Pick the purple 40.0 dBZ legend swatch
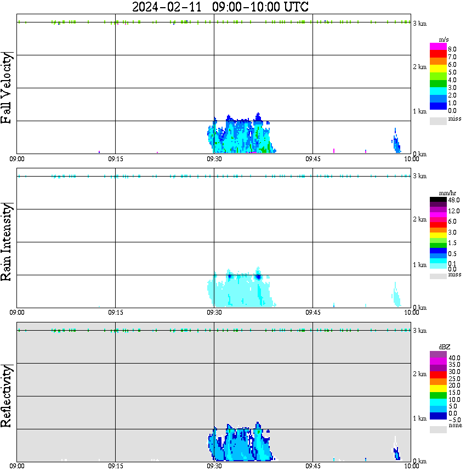 coord(438,355)
